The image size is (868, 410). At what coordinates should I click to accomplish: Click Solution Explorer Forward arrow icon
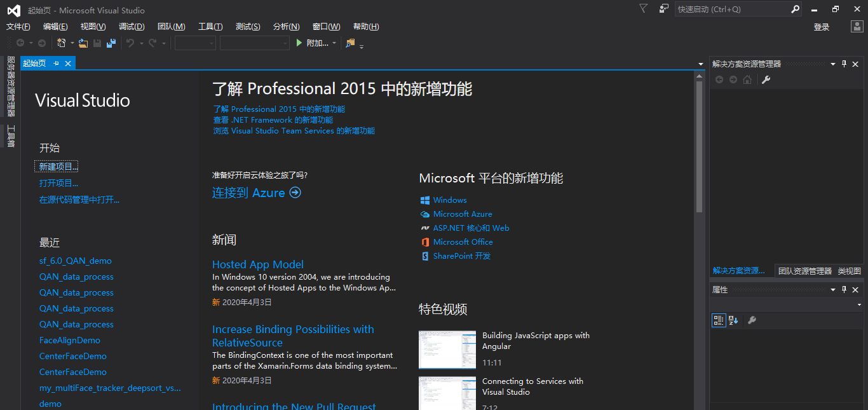[x=733, y=79]
